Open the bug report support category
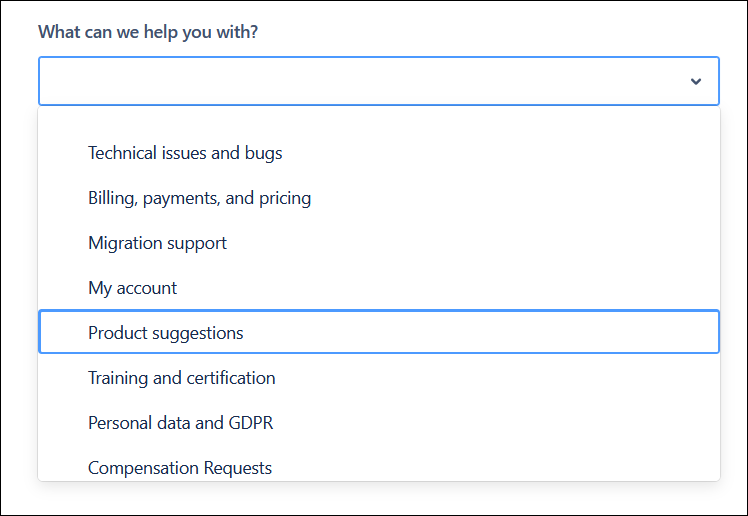 coord(185,153)
